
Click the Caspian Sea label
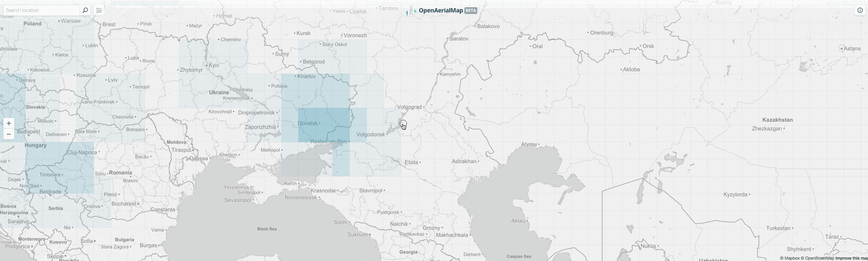(x=519, y=257)
